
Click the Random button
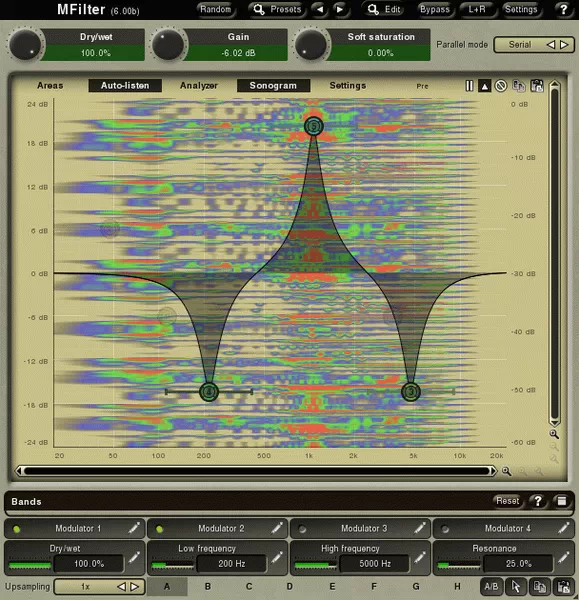pyautogui.click(x=215, y=9)
